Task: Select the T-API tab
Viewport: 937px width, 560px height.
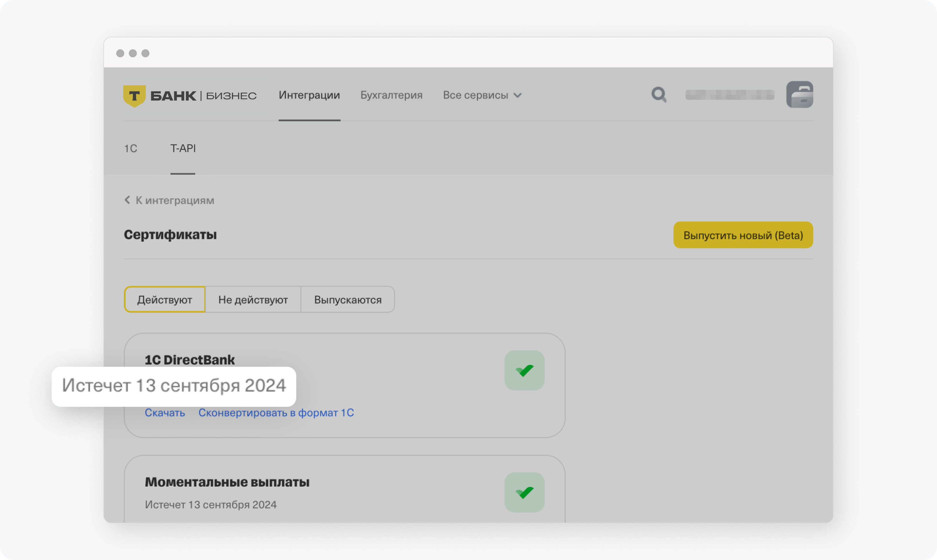Action: click(183, 148)
